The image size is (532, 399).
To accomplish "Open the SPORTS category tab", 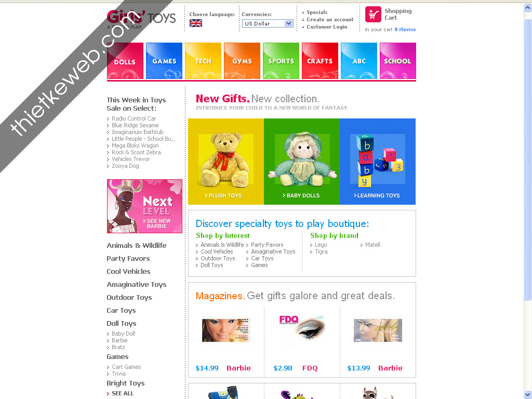I will pyautogui.click(x=281, y=61).
